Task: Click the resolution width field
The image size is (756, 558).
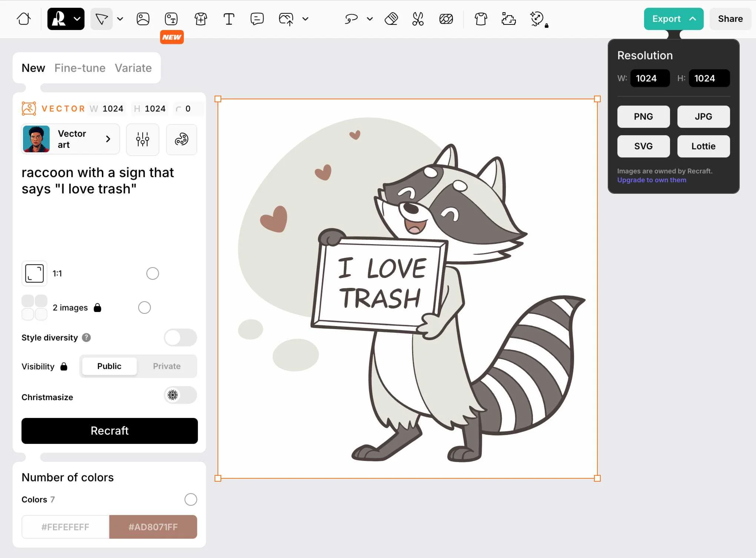Action: 649,78
